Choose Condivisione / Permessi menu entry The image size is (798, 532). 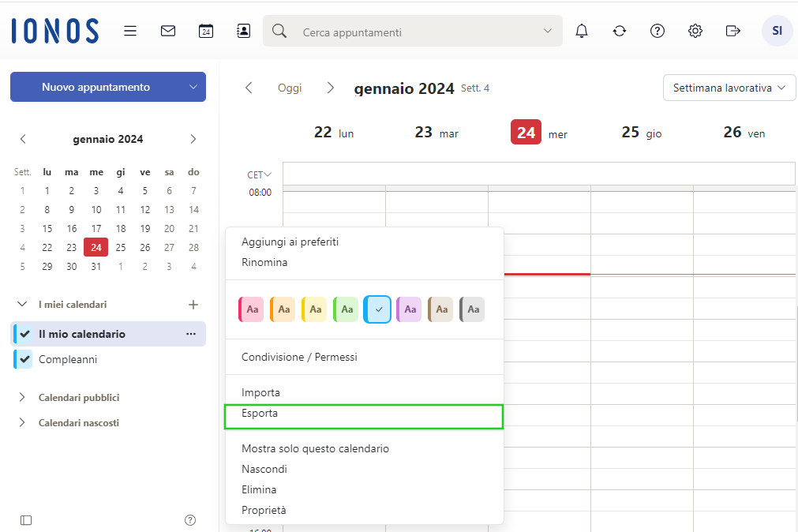[299, 358]
